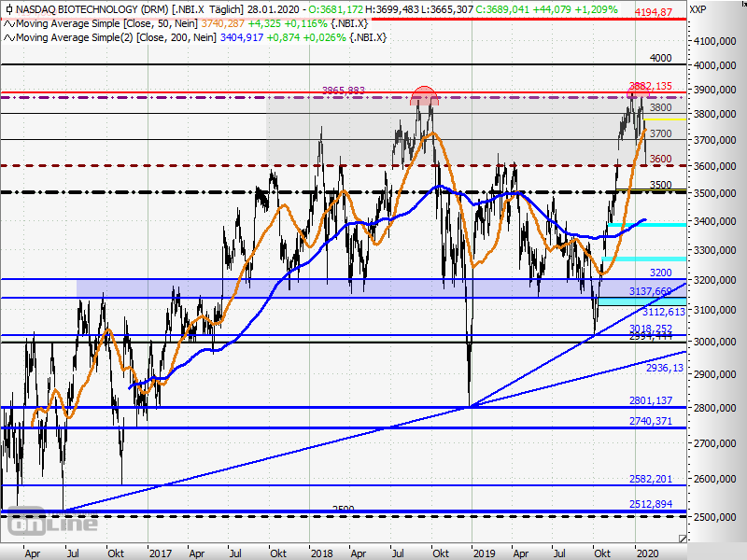Click the blue 200-day average value 3404,917
The image size is (747, 560).
(242, 37)
